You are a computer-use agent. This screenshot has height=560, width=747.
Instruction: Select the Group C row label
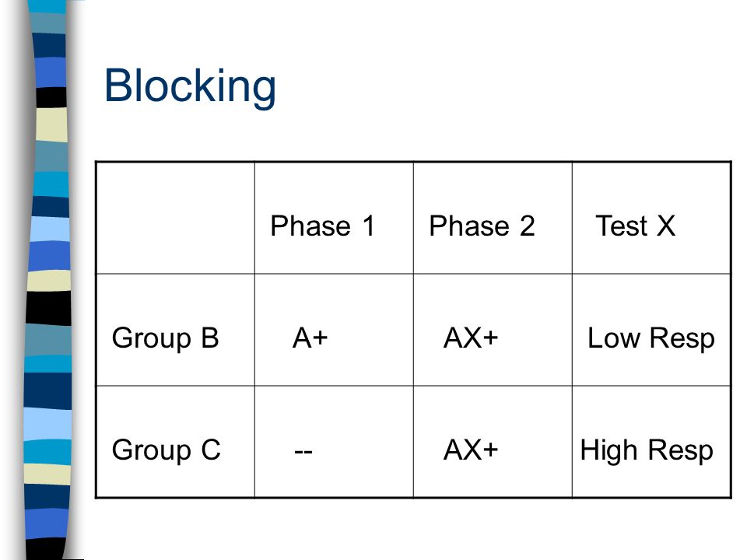click(x=175, y=442)
